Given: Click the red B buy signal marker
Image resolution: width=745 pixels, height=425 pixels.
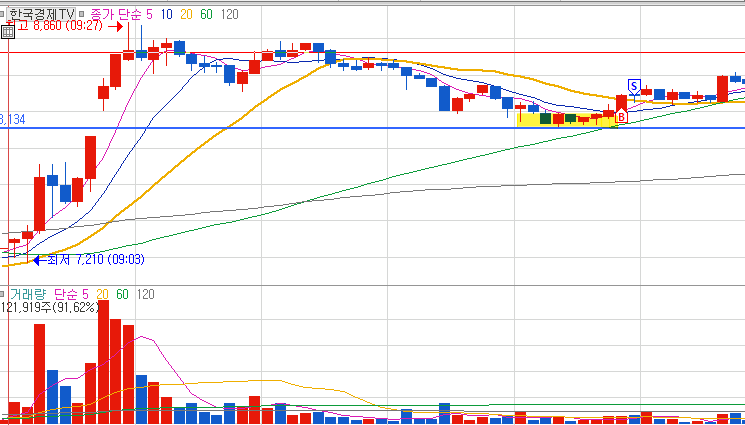Looking at the screenshot, I should (x=621, y=116).
